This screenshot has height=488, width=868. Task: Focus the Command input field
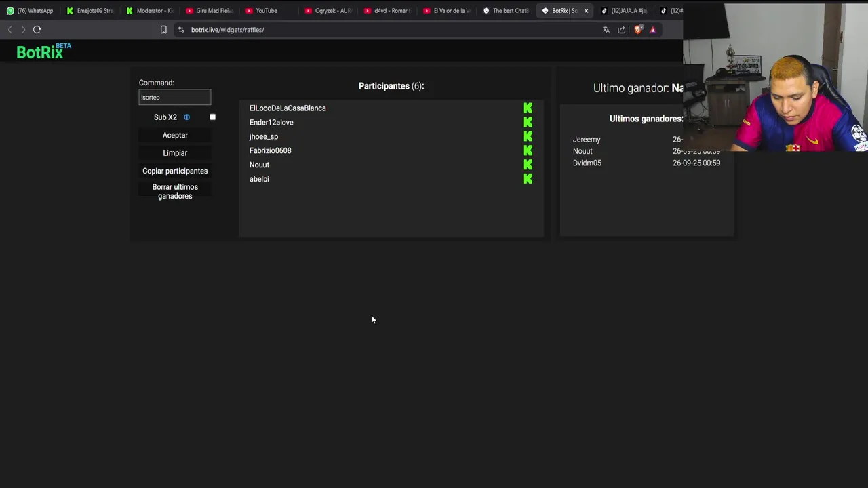click(175, 98)
